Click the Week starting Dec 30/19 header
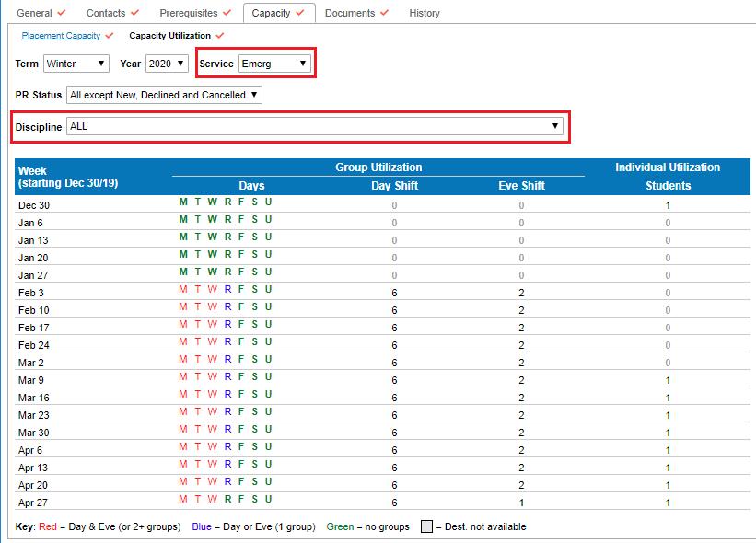The height and width of the screenshot is (543, 756). (68, 177)
